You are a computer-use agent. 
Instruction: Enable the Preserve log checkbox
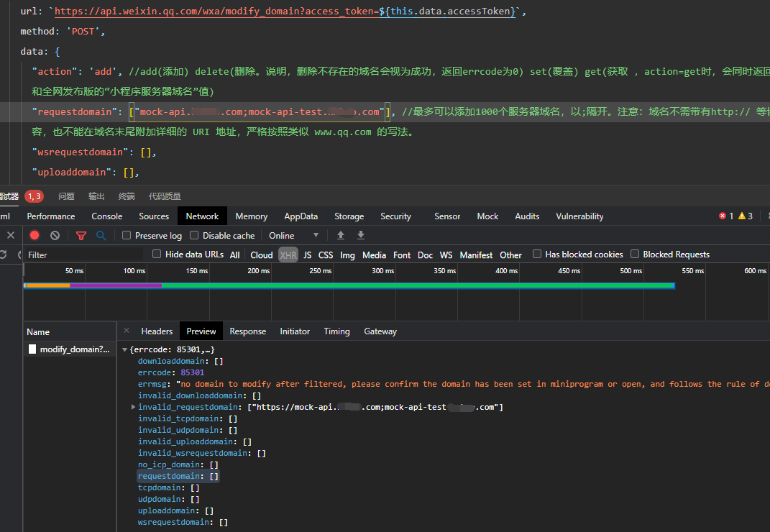(127, 235)
